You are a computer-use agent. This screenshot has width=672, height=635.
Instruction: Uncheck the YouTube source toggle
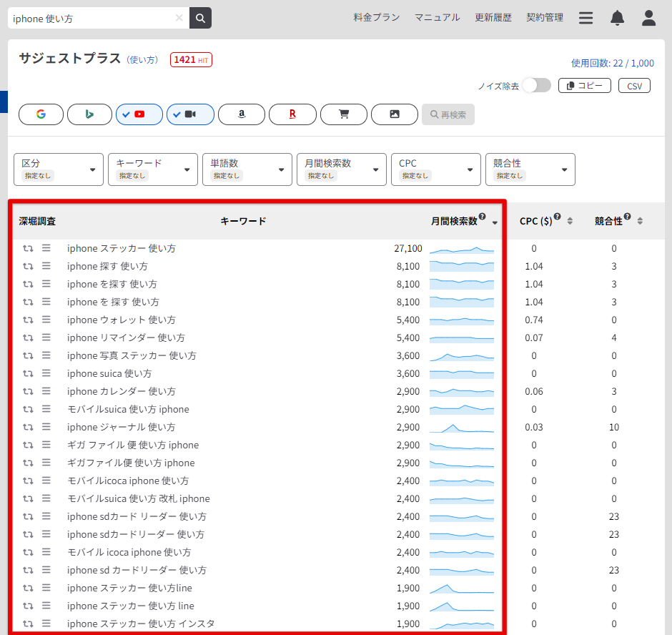tap(139, 114)
